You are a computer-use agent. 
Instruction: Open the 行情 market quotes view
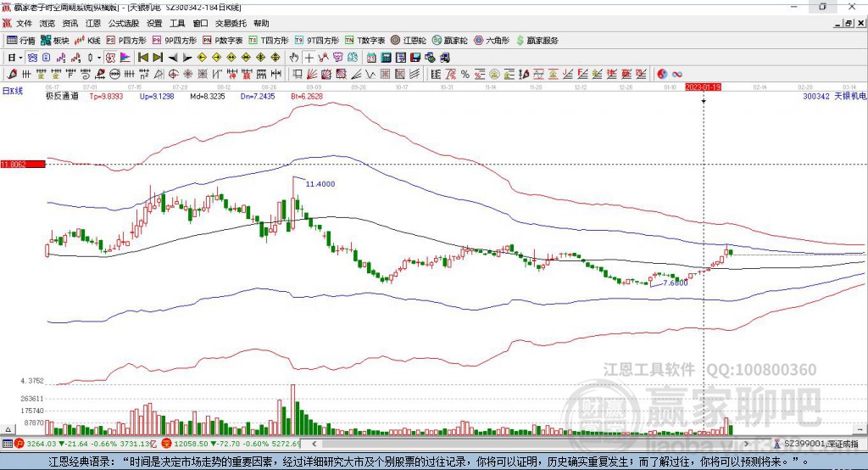tap(21, 41)
